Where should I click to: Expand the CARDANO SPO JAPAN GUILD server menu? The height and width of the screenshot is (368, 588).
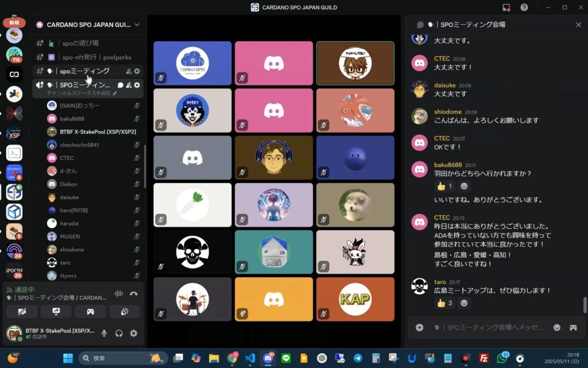(x=88, y=25)
